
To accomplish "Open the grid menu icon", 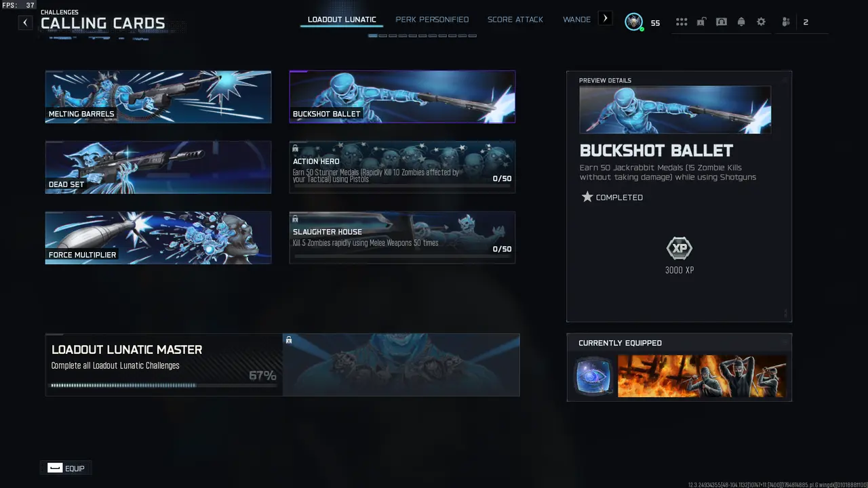I will (x=682, y=22).
